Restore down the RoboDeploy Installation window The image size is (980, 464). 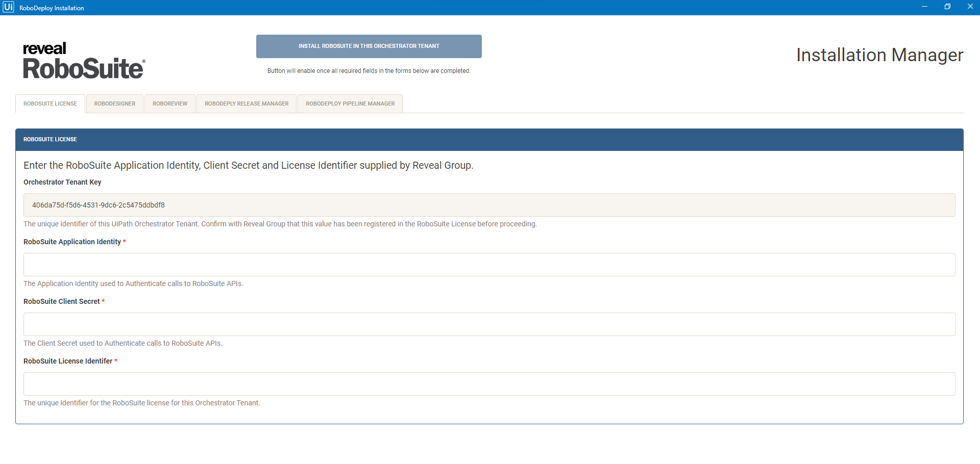(947, 7)
